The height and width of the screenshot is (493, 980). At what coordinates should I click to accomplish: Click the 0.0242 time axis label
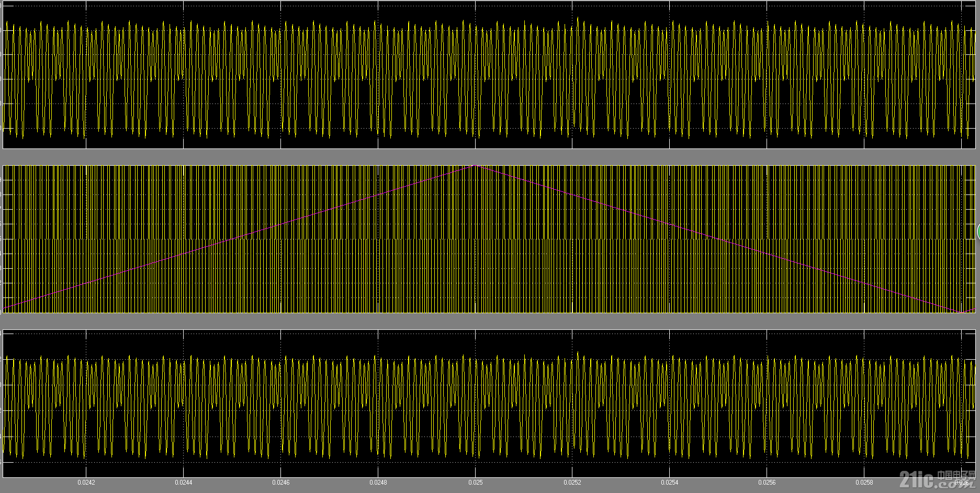pyautogui.click(x=86, y=482)
